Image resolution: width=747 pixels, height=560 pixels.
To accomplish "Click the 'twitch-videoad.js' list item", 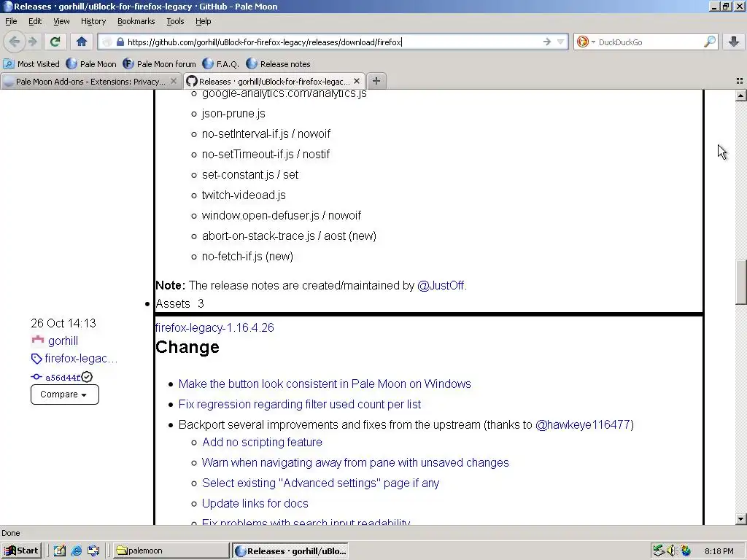I will 244,195.
